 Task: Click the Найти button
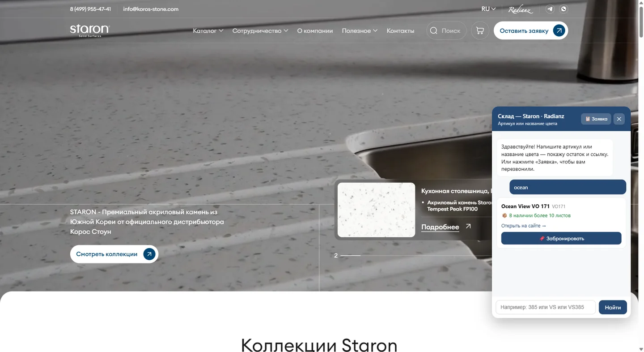(613, 307)
